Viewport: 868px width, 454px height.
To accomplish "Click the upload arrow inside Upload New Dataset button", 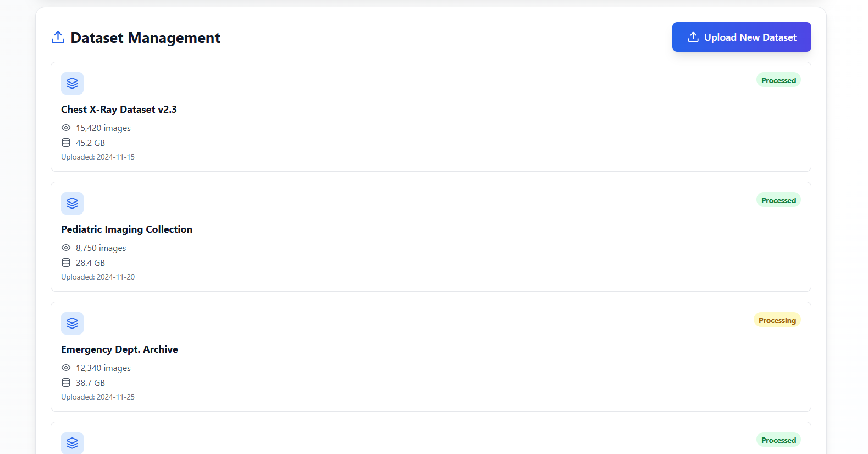I will coord(692,36).
